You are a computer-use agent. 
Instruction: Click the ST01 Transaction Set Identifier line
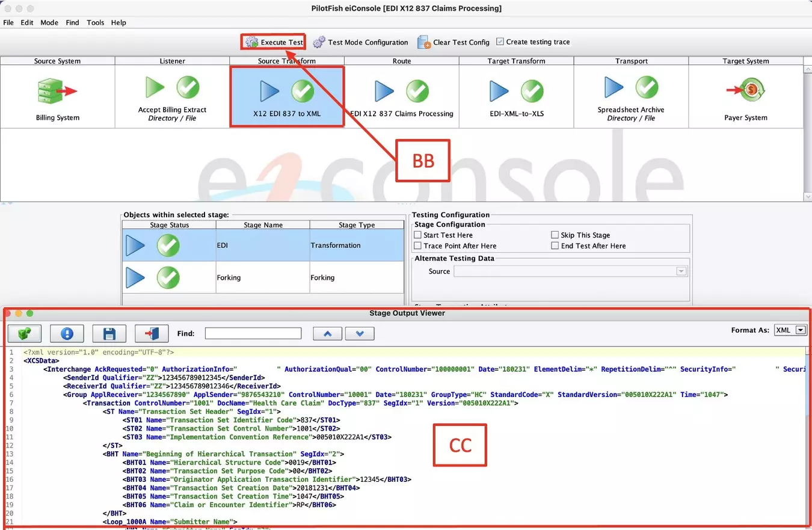click(232, 420)
